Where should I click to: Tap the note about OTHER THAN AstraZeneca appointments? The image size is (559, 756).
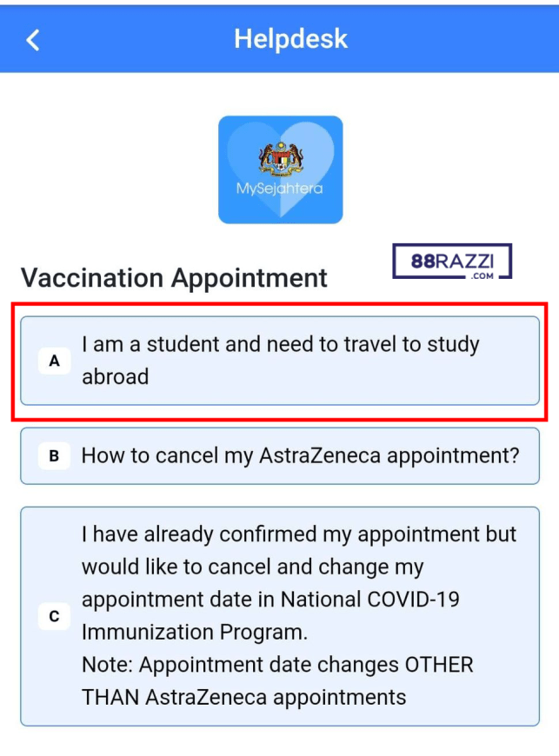277,680
